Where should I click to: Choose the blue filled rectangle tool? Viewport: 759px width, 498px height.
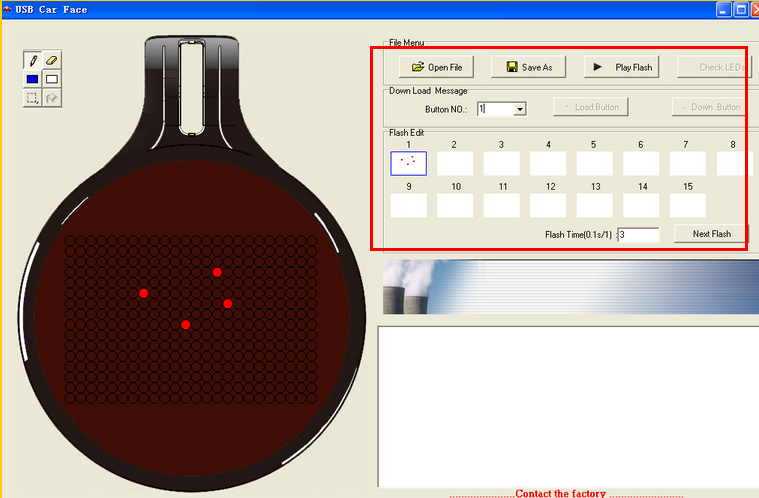tap(33, 79)
